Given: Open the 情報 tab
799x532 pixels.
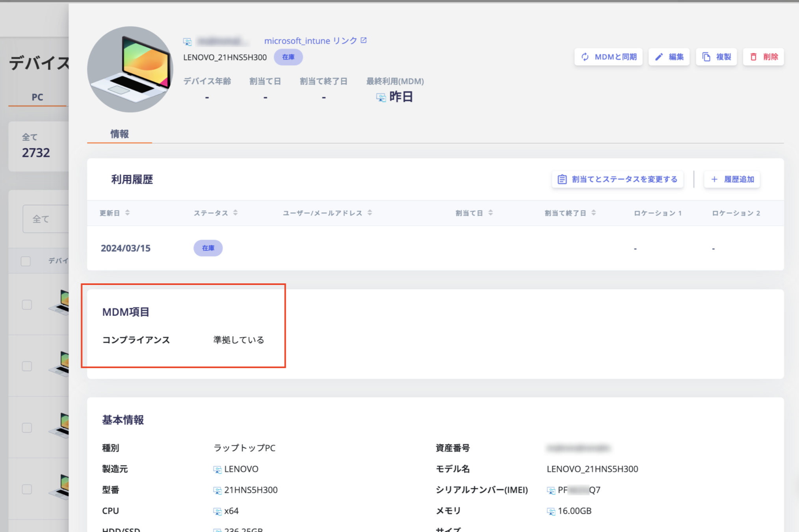Looking at the screenshot, I should [119, 134].
